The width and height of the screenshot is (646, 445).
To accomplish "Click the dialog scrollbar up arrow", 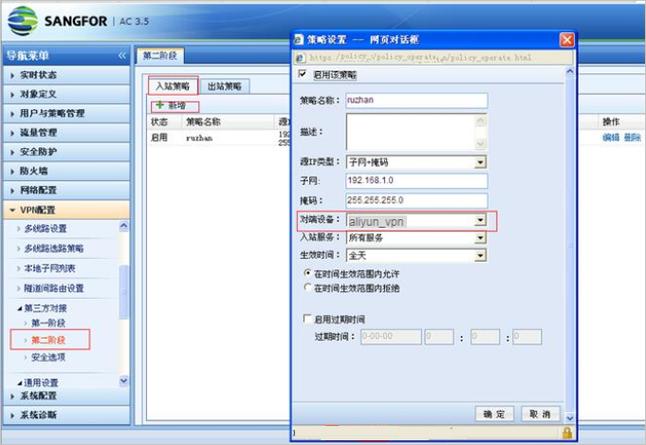I will (x=570, y=71).
